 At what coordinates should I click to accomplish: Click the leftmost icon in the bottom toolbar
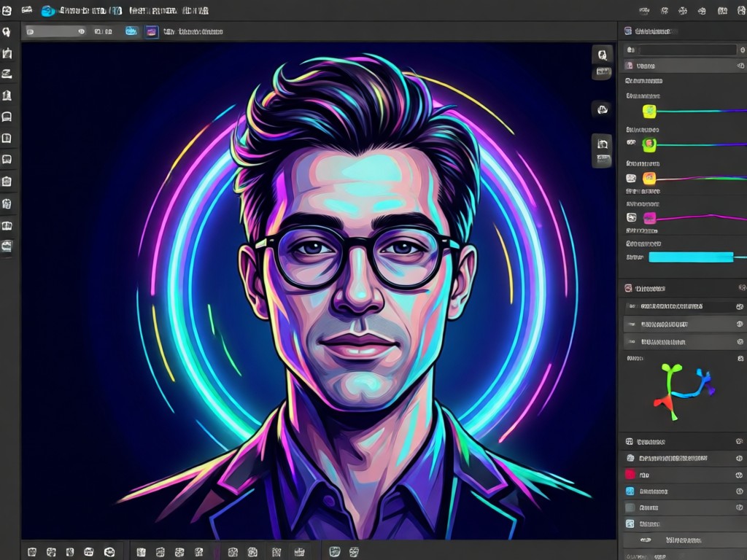(x=32, y=552)
